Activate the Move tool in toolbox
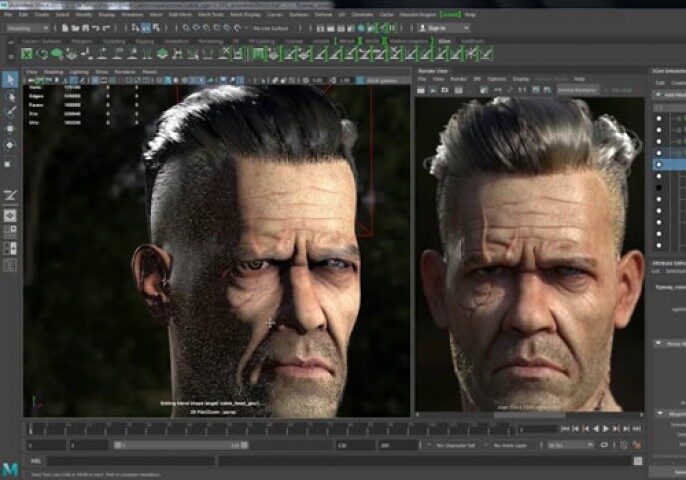 pyautogui.click(x=10, y=129)
